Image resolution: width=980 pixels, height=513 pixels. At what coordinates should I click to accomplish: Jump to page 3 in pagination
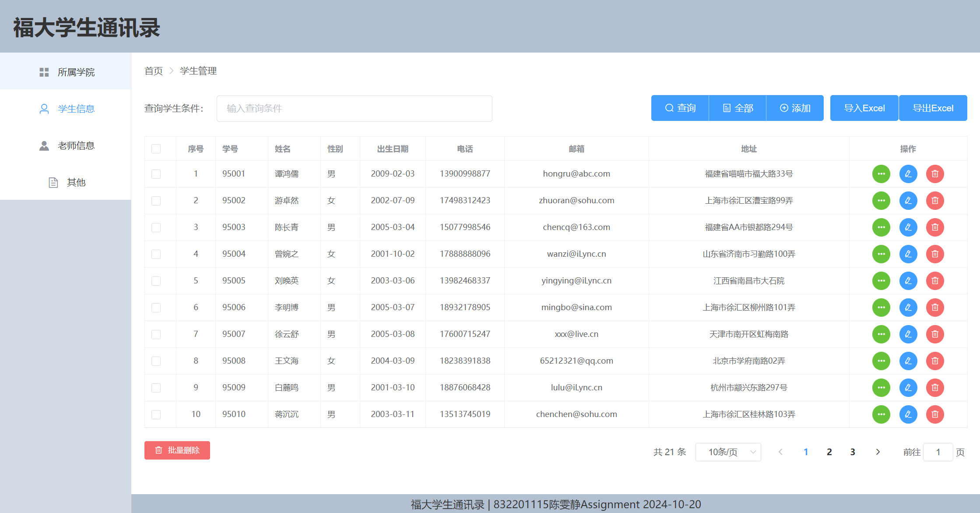[x=853, y=452]
